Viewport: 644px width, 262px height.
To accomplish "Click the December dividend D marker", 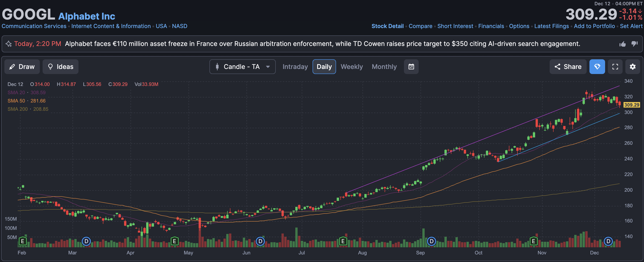I will 608,241.
